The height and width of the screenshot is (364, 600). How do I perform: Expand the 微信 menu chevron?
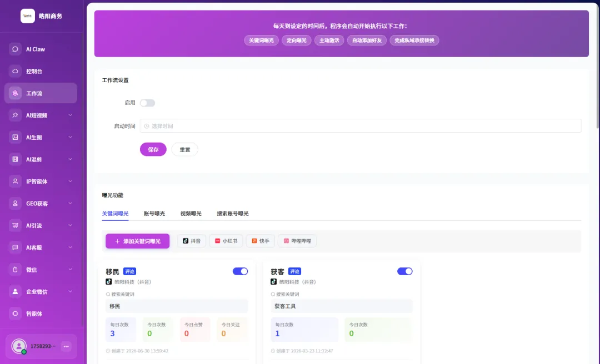pyautogui.click(x=71, y=270)
